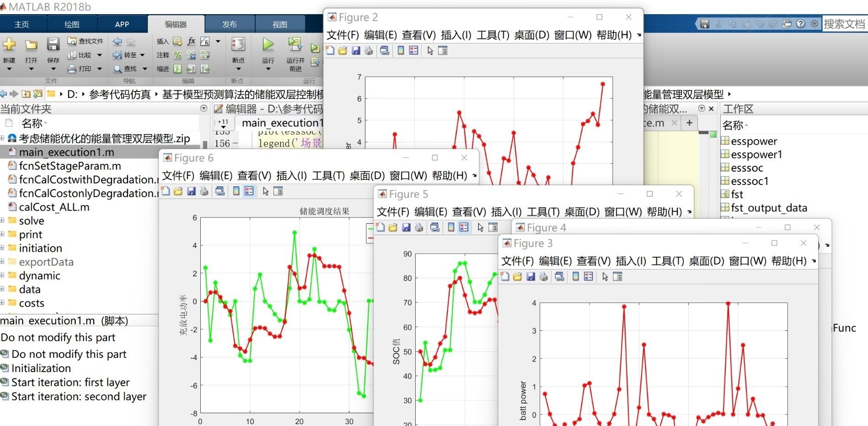This screenshot has width=868, height=426.
Task: Click the green code analyzer status indicator
Action: tap(713, 134)
